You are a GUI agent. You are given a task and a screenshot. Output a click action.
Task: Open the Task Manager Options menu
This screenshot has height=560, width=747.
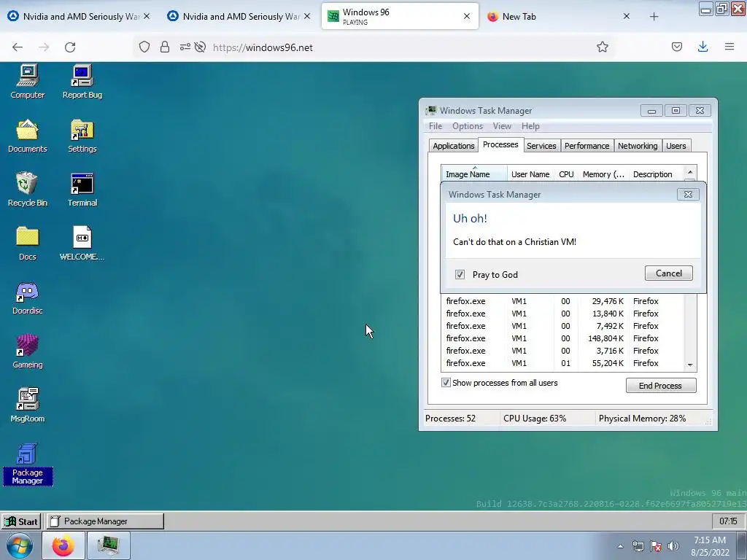(468, 126)
